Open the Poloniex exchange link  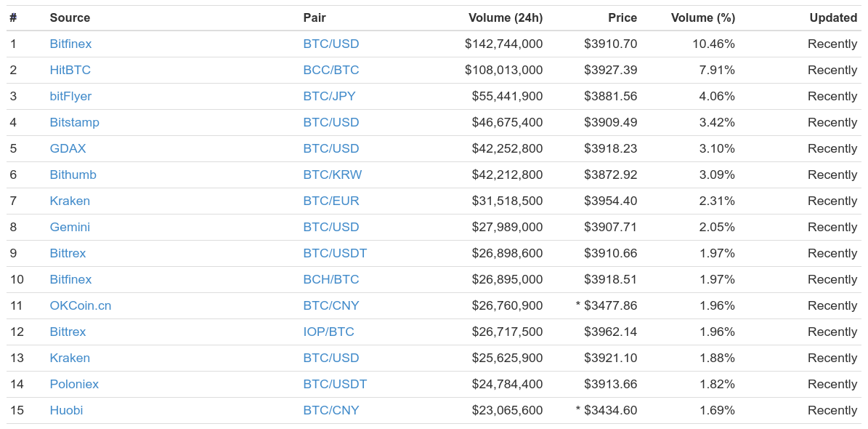pyautogui.click(x=74, y=383)
